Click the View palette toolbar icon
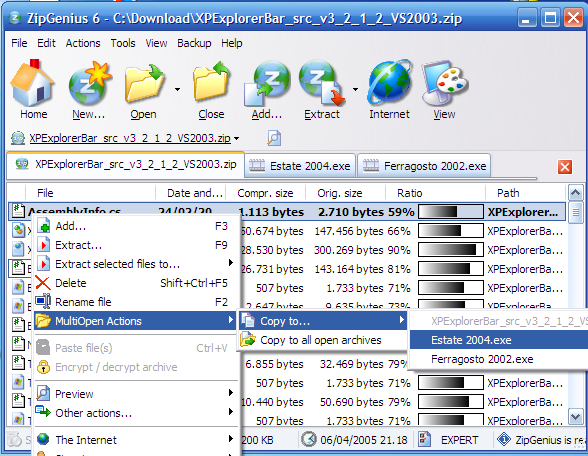 [x=445, y=82]
